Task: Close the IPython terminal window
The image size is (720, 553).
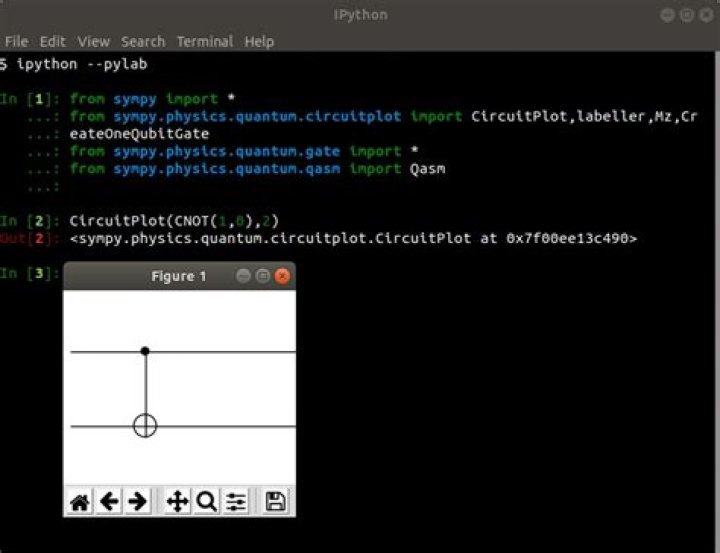Action: tap(706, 15)
